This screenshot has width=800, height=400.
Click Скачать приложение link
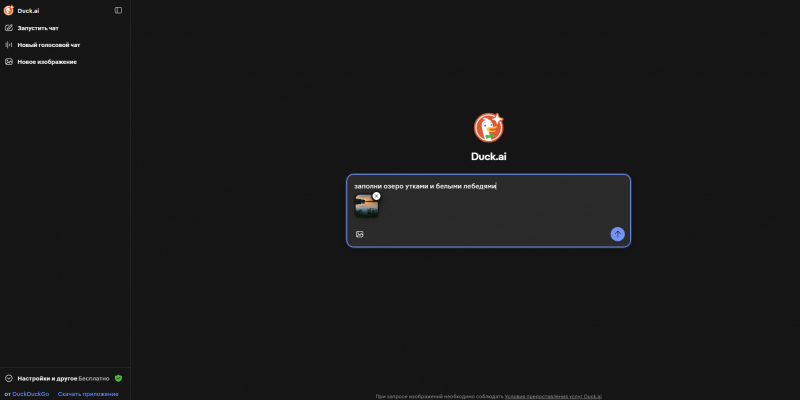point(88,394)
